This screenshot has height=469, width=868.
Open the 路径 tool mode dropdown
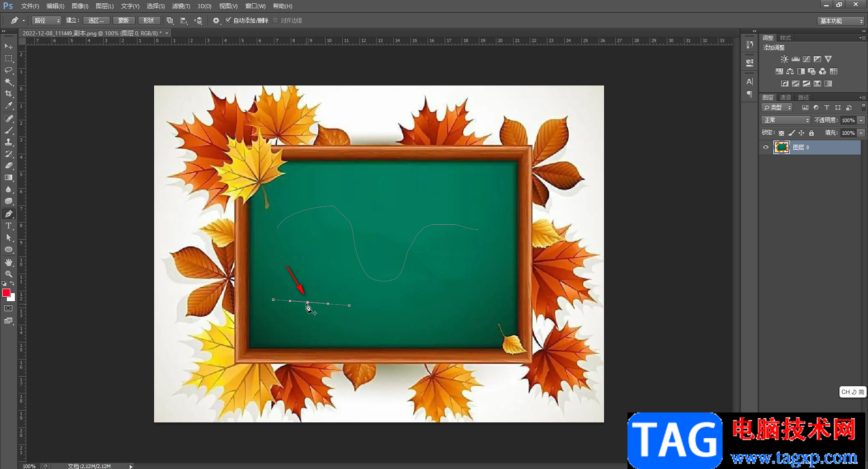click(47, 20)
